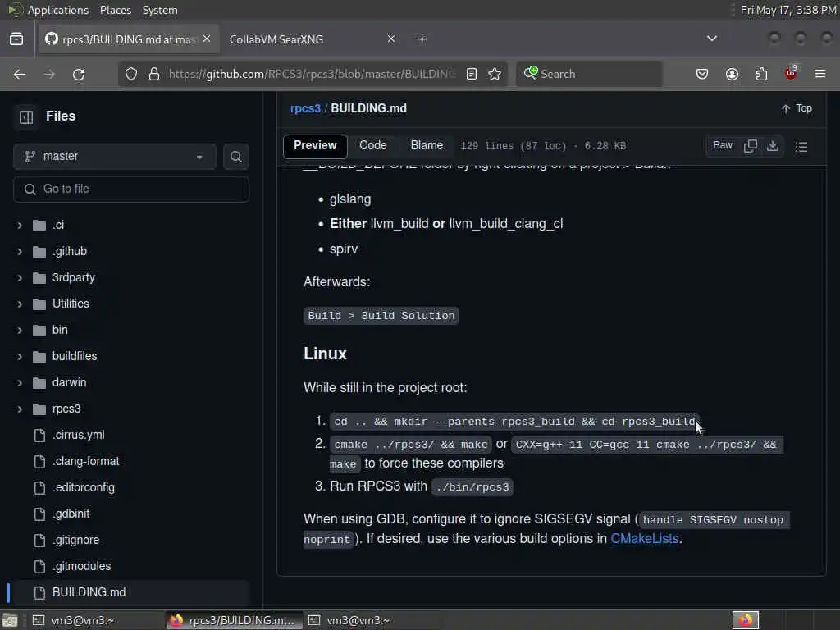Open the tracking protection shield icon
This screenshot has height=630, width=840.
tap(131, 74)
